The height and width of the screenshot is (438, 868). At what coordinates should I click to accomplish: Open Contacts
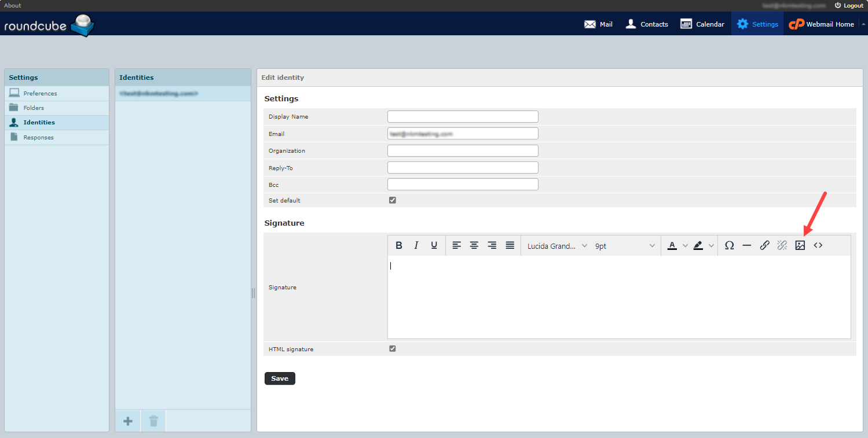647,24
